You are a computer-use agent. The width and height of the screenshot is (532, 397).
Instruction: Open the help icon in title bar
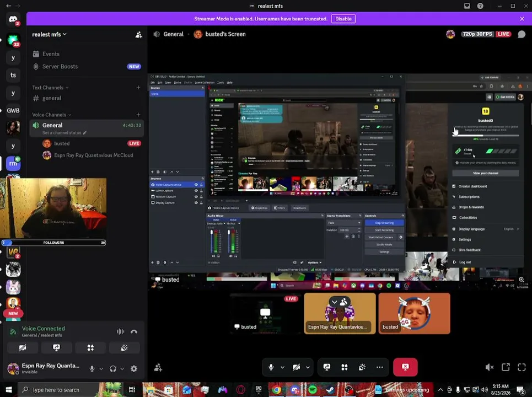[480, 6]
